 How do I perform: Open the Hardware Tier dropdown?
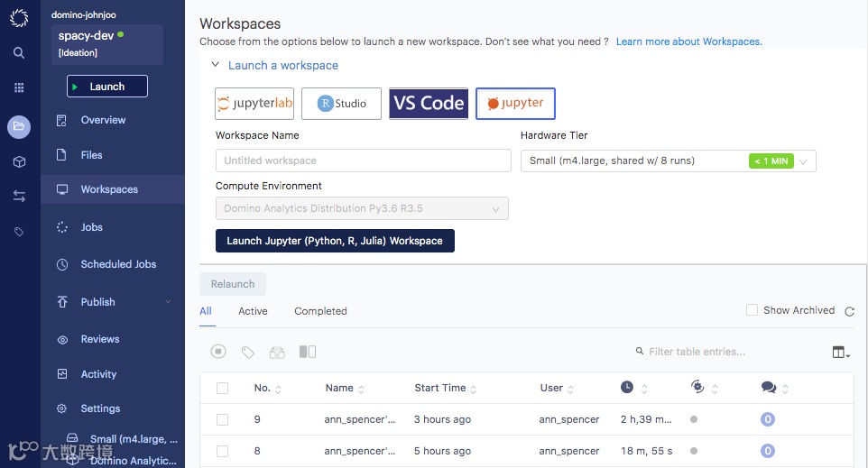coord(669,161)
